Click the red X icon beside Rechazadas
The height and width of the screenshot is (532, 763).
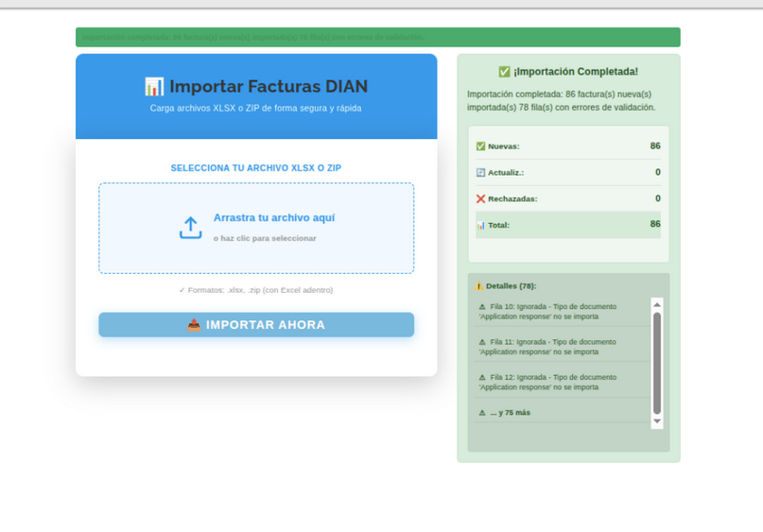[480, 199]
